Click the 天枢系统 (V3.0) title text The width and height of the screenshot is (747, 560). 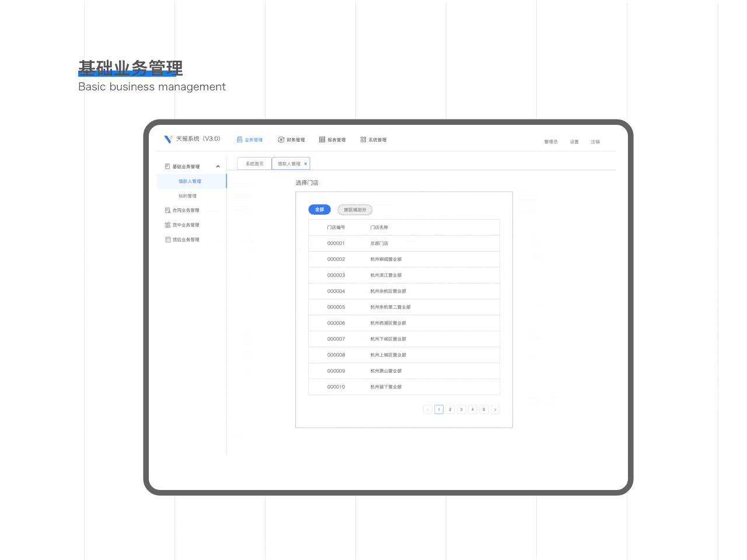click(x=198, y=139)
